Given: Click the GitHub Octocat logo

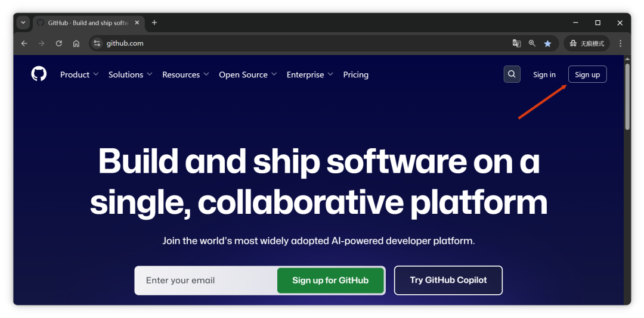Looking at the screenshot, I should click(x=39, y=74).
